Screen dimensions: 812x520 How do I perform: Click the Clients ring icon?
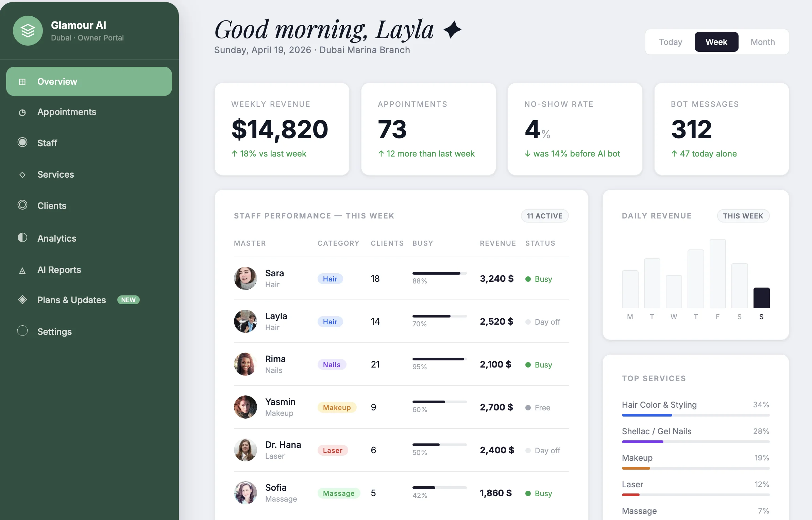[22, 205]
